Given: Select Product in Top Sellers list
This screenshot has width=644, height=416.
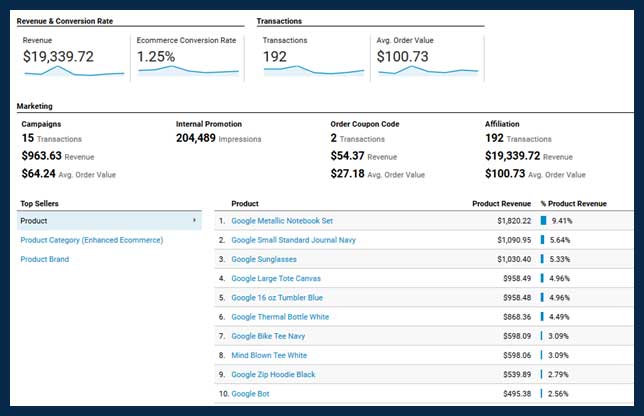Looking at the screenshot, I should 34,221.
